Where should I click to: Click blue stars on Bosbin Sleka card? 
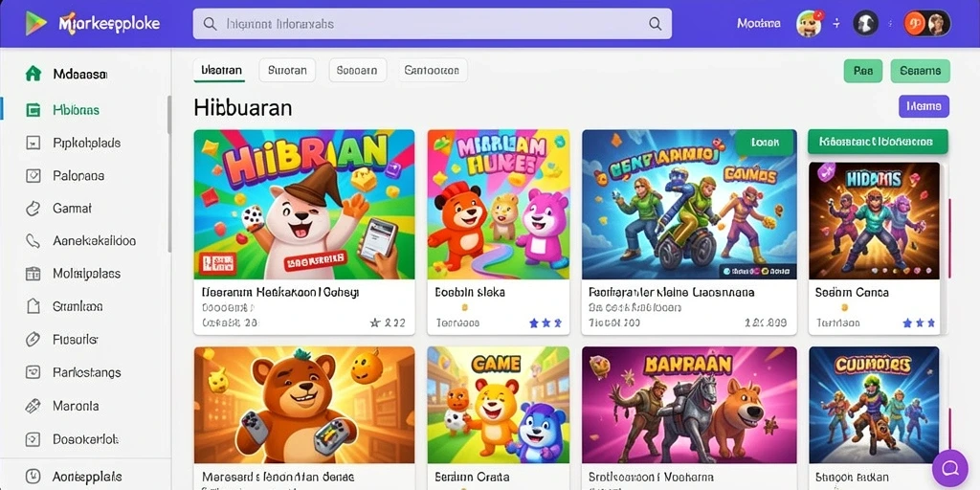[545, 323]
